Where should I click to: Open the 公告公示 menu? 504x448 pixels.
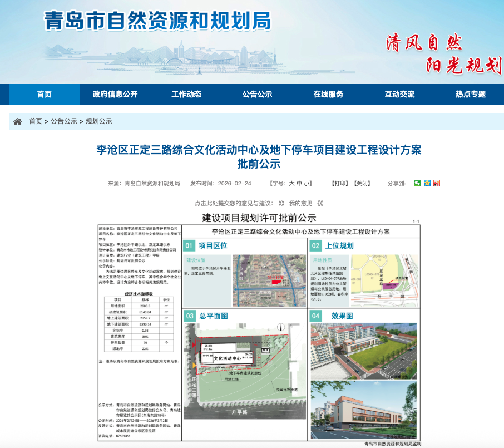click(x=258, y=94)
